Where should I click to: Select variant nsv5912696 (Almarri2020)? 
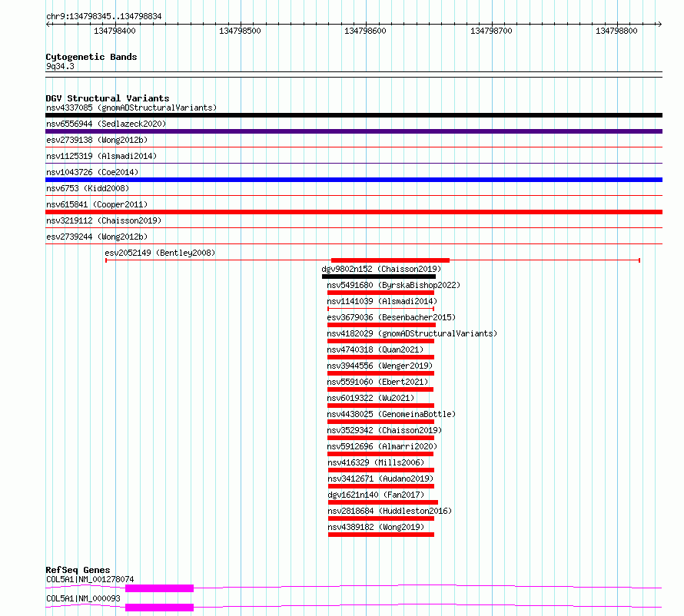click(x=382, y=446)
